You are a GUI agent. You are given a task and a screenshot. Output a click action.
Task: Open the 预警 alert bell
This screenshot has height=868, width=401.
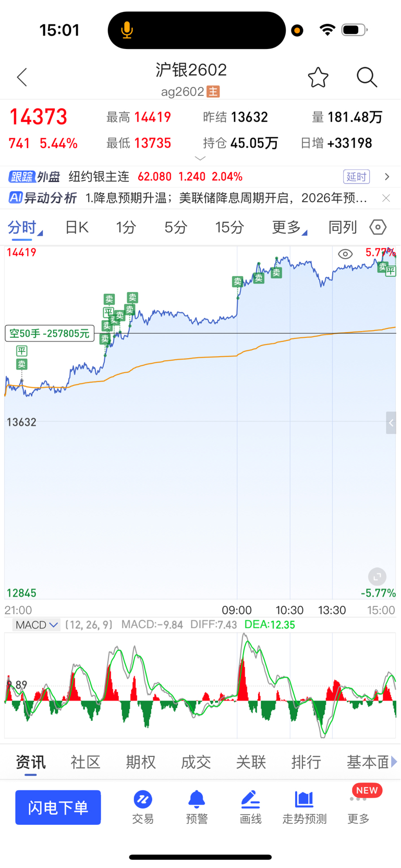point(197,806)
